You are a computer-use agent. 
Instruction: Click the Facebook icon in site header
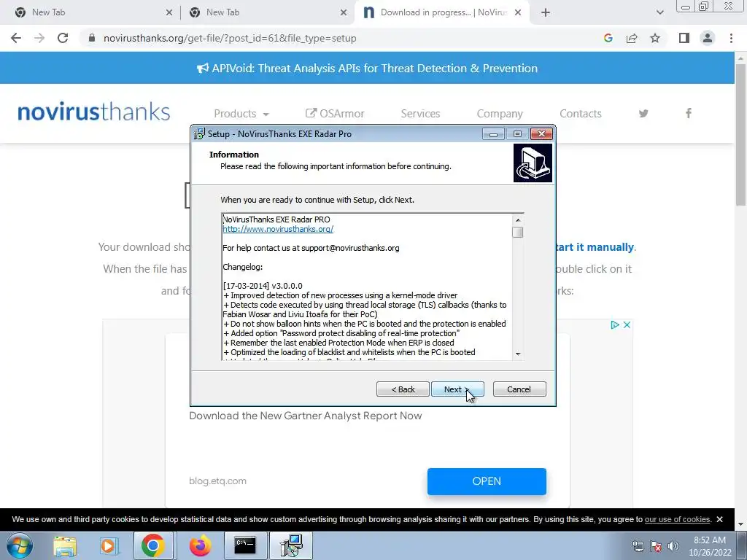click(689, 113)
